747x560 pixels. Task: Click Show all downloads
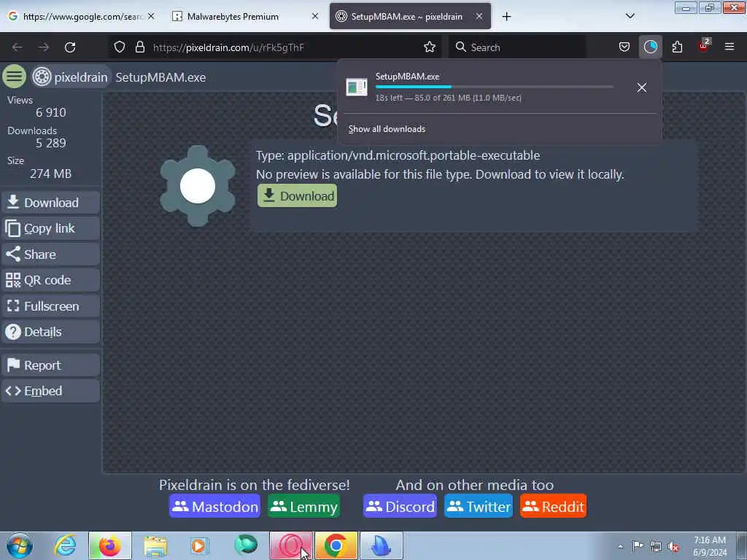coord(387,129)
